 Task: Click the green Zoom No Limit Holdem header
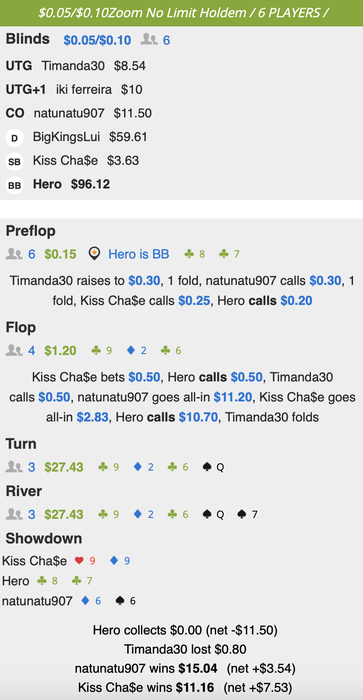181,12
